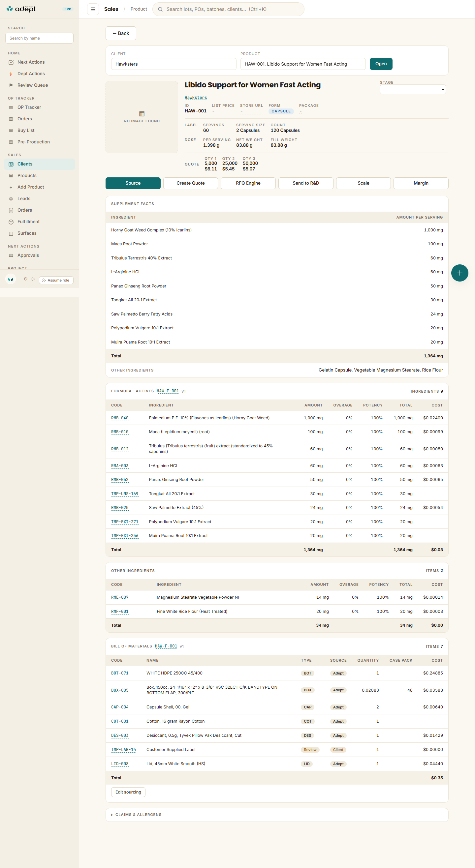Click the CAPSULE form badge

coord(281,111)
